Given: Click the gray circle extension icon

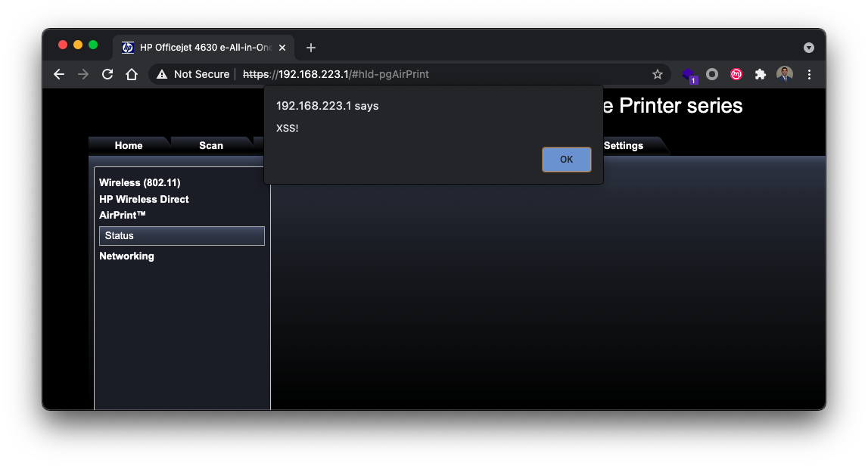Looking at the screenshot, I should click(x=712, y=74).
